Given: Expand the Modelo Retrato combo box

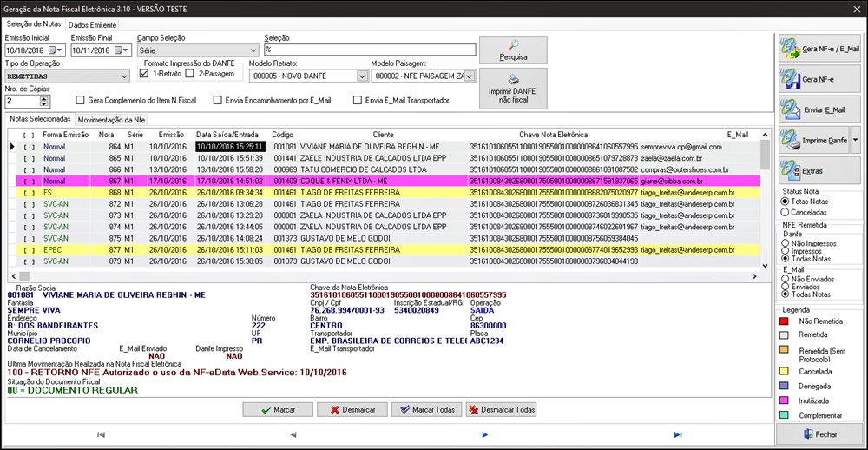Looking at the screenshot, I should pos(362,76).
